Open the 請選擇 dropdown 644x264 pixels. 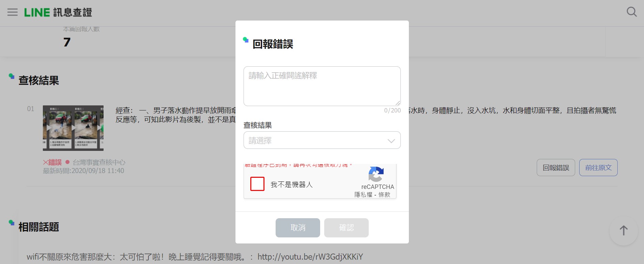coord(322,140)
